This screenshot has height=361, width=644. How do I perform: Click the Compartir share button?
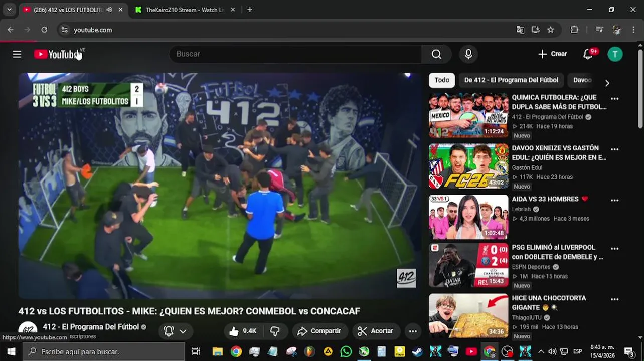point(319,331)
